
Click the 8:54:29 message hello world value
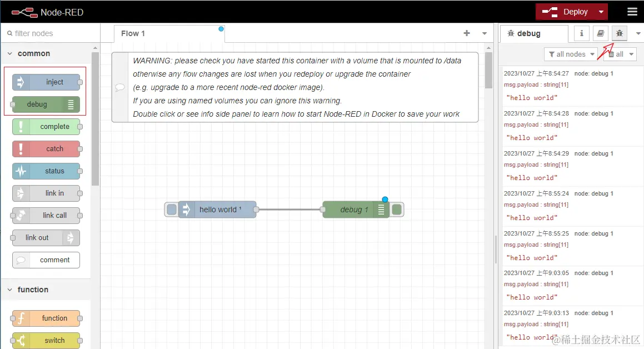coord(532,178)
